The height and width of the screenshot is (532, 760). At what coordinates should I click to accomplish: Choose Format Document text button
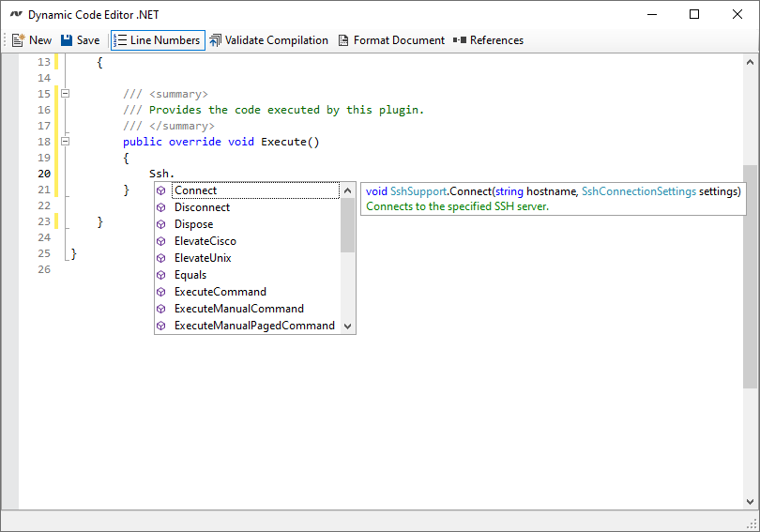[399, 40]
